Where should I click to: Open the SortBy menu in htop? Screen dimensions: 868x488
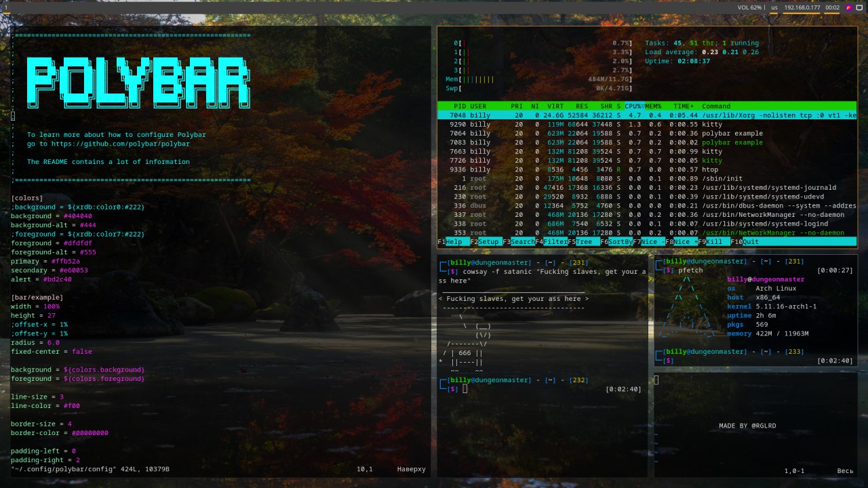pos(616,241)
